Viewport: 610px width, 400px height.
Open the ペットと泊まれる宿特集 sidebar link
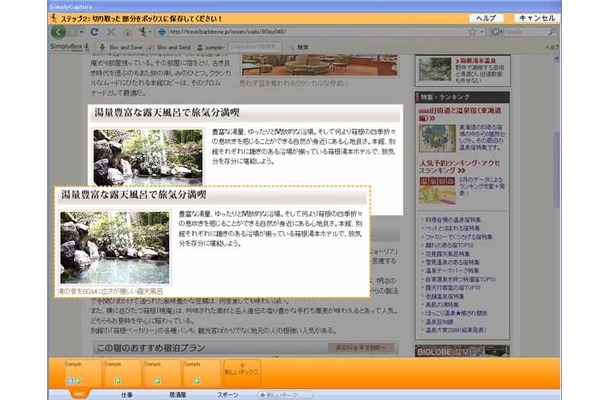452,228
